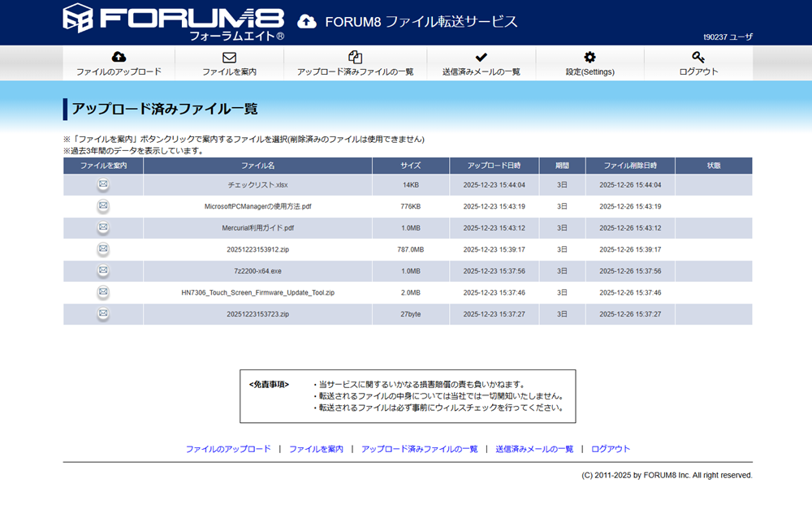This screenshot has width=812, height=522.
Task: Click the mail icon for Mercurial利用ガイド.pdf
Action: click(103, 227)
